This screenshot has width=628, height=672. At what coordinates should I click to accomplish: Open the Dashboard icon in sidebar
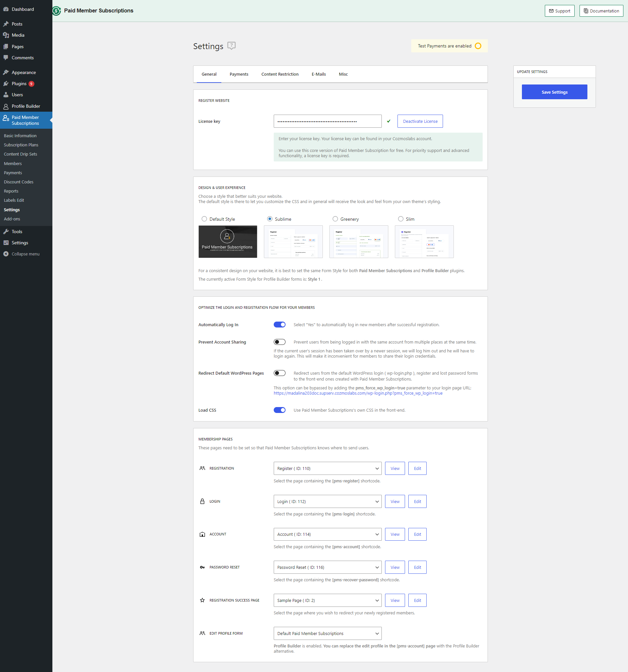pyautogui.click(x=6, y=9)
